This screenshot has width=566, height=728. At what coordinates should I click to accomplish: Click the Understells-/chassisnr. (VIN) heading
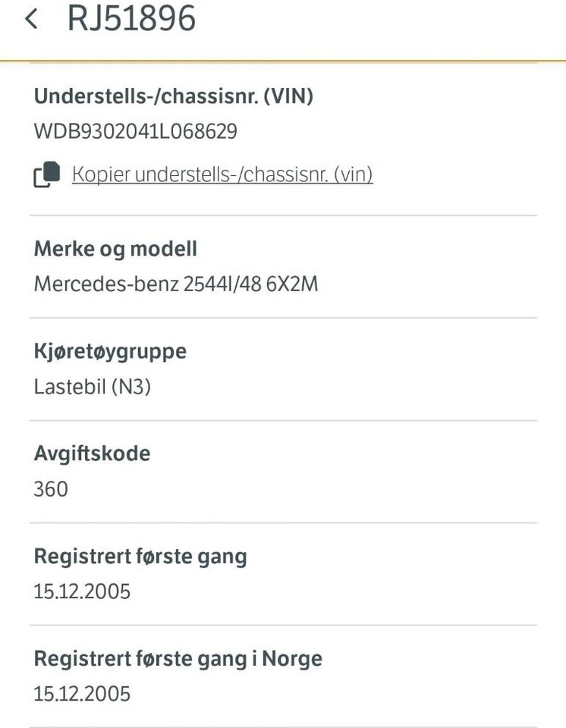174,96
